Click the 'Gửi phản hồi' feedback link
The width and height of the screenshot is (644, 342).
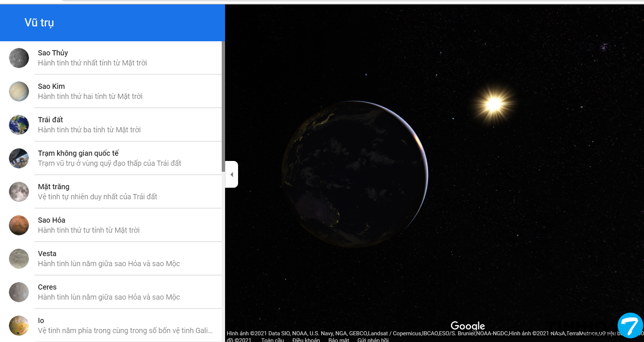(373, 340)
